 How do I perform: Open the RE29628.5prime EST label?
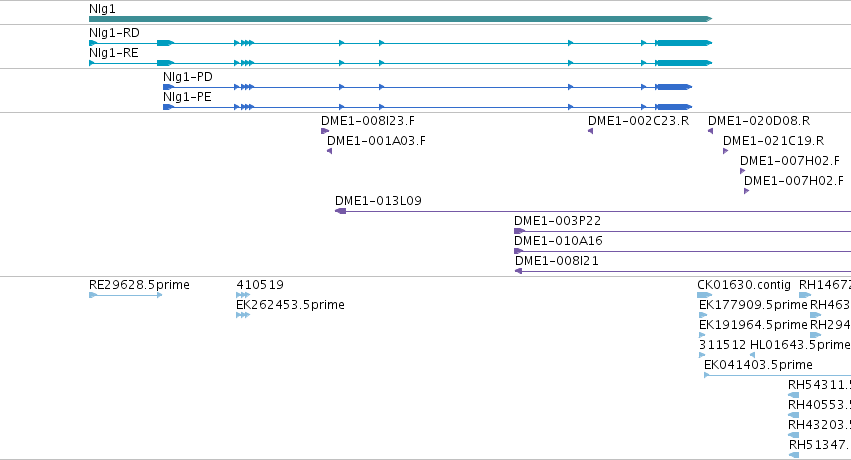tap(139, 285)
